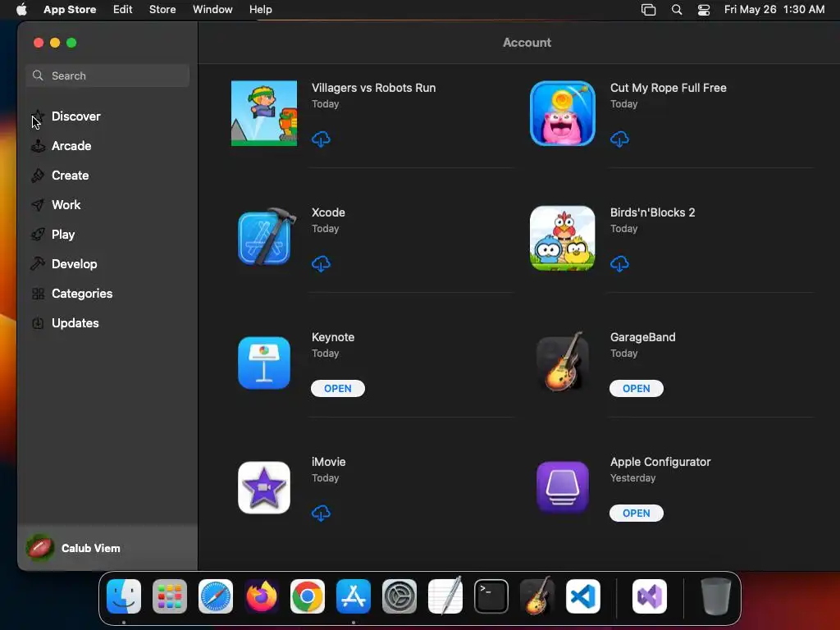Click the Birds'n'Blocks 2 app icon

click(563, 238)
